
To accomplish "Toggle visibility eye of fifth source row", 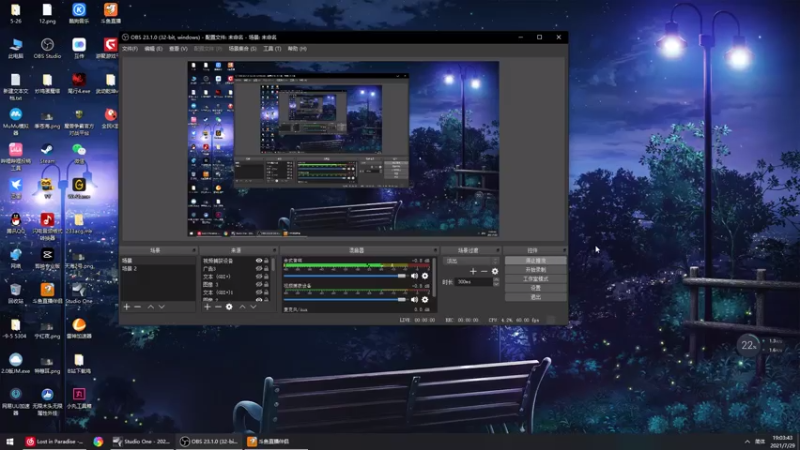I will coord(259,292).
